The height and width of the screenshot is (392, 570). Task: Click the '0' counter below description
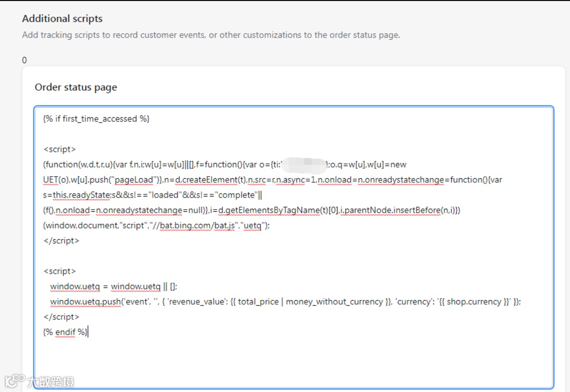24,60
